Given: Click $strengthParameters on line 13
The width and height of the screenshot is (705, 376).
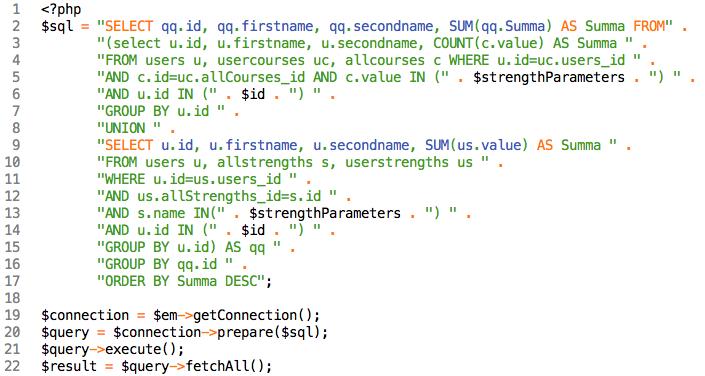Looking at the screenshot, I should tap(325, 213).
